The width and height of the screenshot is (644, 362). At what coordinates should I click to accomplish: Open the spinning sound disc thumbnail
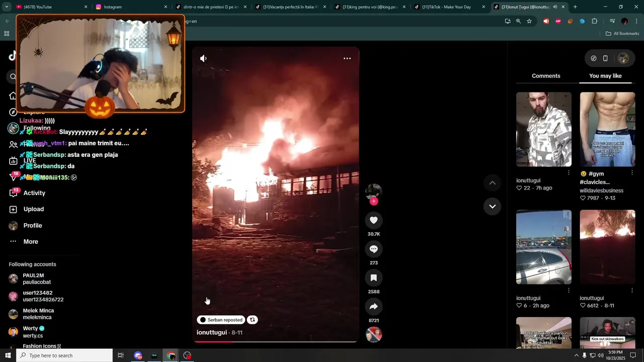coord(373,334)
